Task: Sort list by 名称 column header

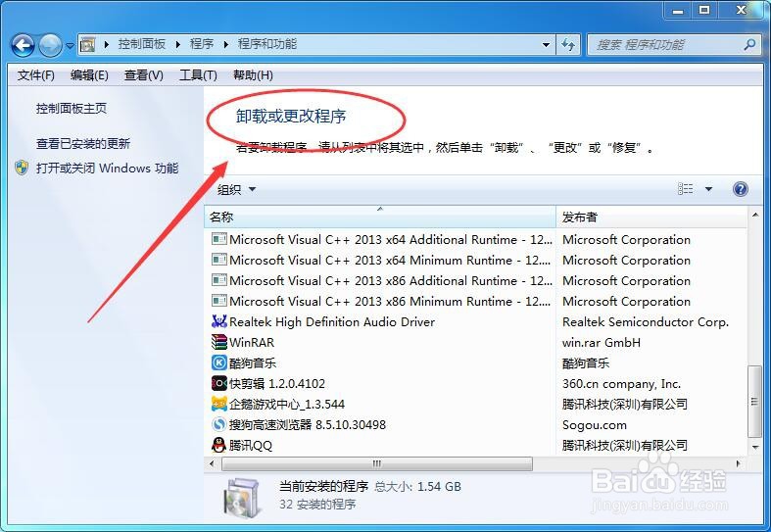Action: coord(380,217)
